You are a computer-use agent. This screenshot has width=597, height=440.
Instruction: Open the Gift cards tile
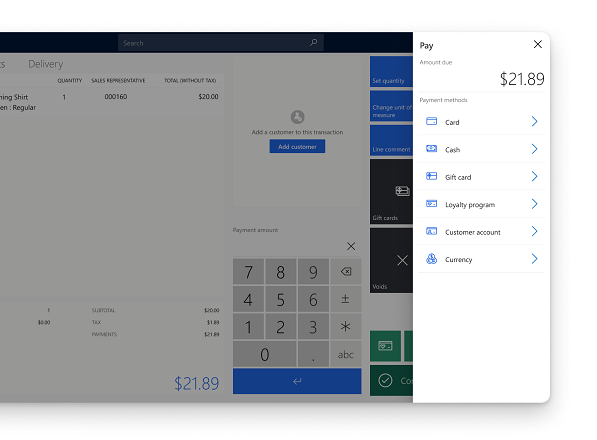(x=391, y=191)
